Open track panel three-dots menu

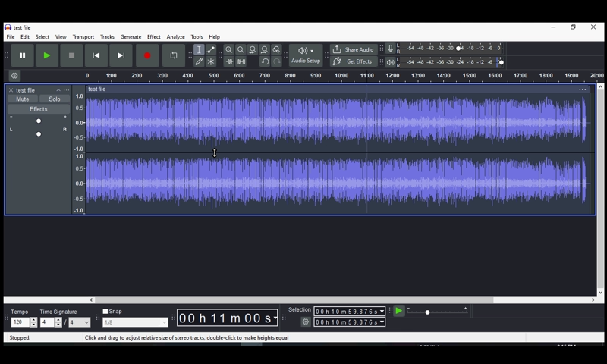(67, 90)
